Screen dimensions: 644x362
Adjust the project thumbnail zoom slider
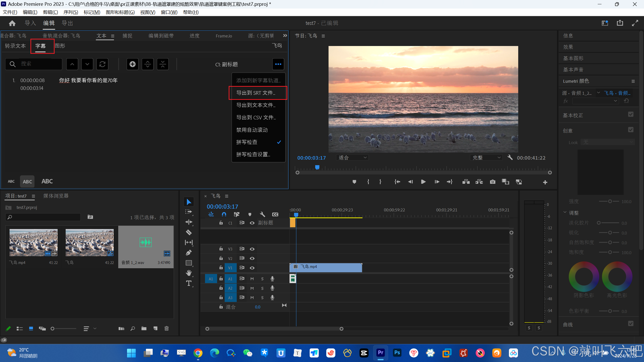tap(53, 329)
